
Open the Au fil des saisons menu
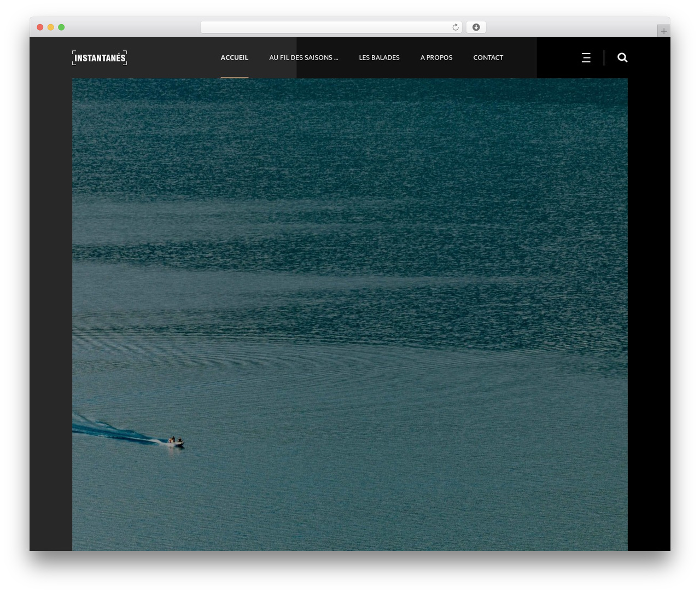[x=304, y=57]
